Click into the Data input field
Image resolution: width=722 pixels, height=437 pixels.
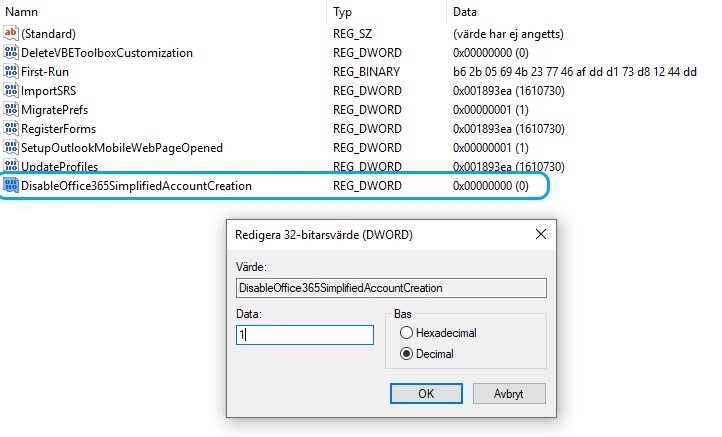[305, 335]
